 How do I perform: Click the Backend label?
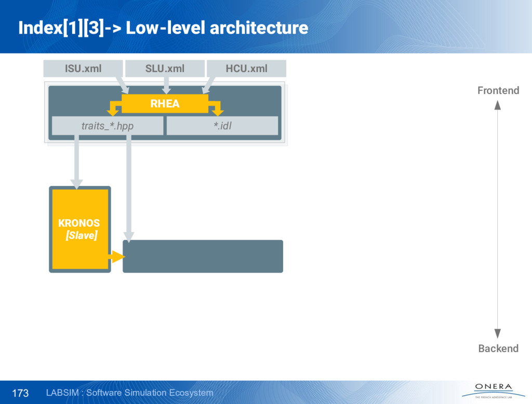coord(498,348)
